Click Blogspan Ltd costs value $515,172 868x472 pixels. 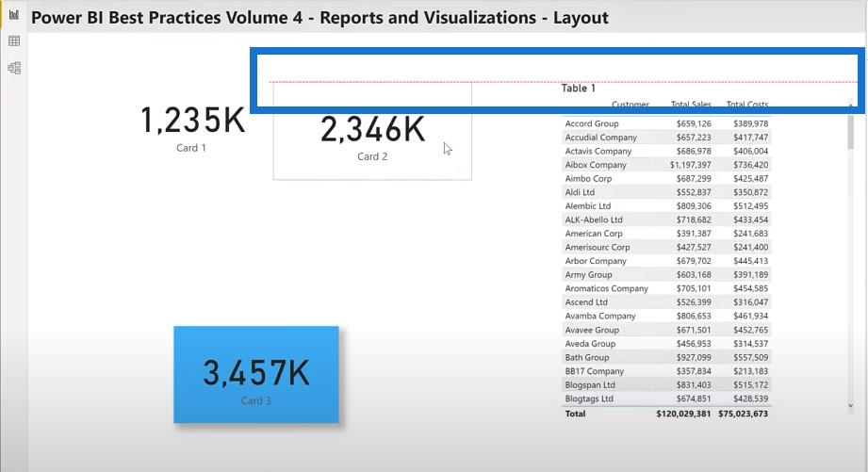pyautogui.click(x=750, y=384)
